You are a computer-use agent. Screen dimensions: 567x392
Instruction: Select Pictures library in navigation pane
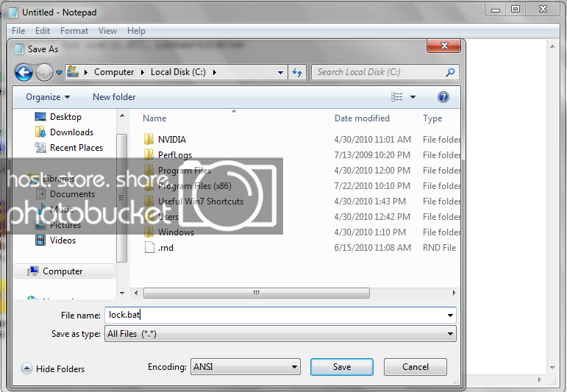click(65, 225)
